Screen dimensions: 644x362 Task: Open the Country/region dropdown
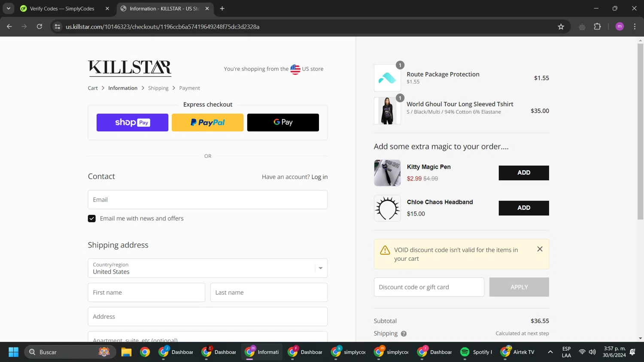point(208,268)
